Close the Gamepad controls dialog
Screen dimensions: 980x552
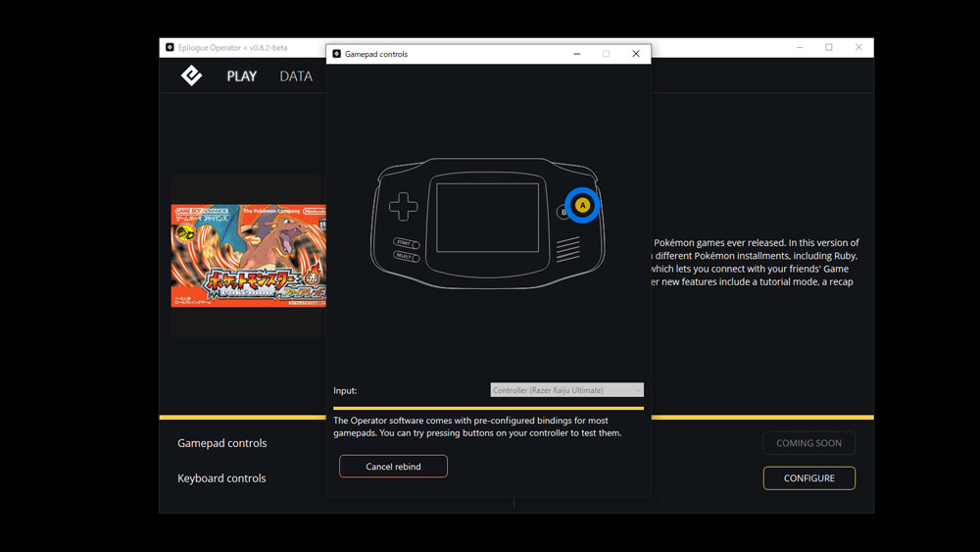click(635, 54)
